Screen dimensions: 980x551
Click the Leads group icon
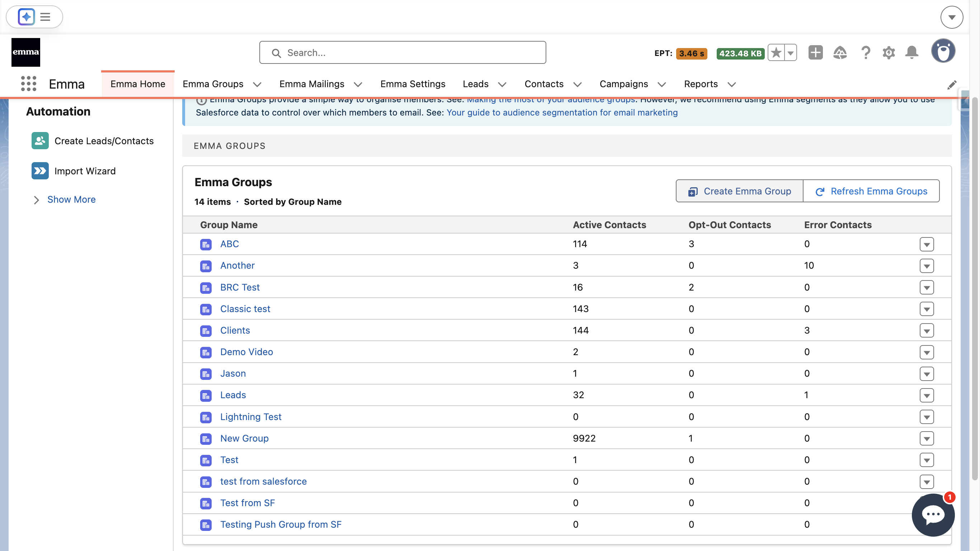tap(206, 395)
